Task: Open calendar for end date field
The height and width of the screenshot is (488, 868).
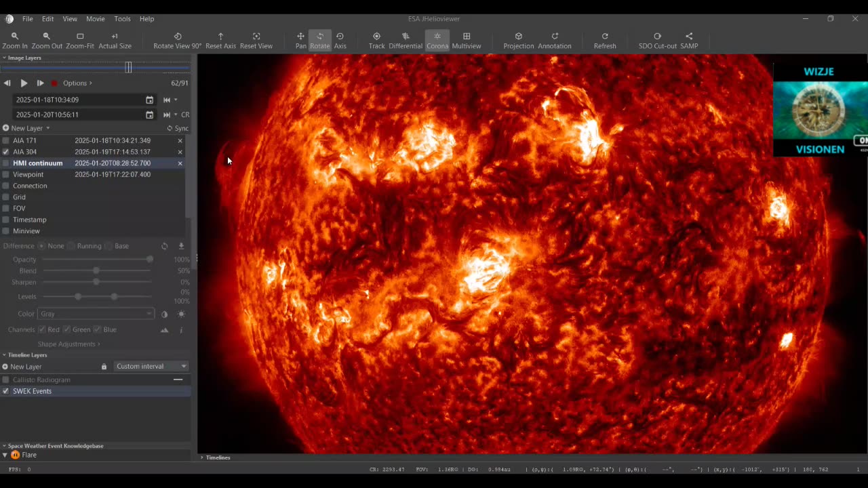Action: [x=149, y=115]
